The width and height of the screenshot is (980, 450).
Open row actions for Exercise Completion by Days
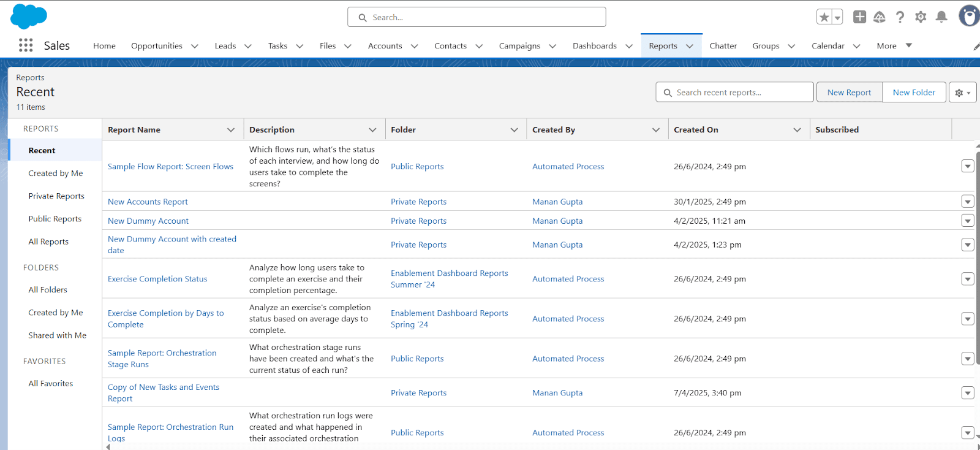(968, 319)
